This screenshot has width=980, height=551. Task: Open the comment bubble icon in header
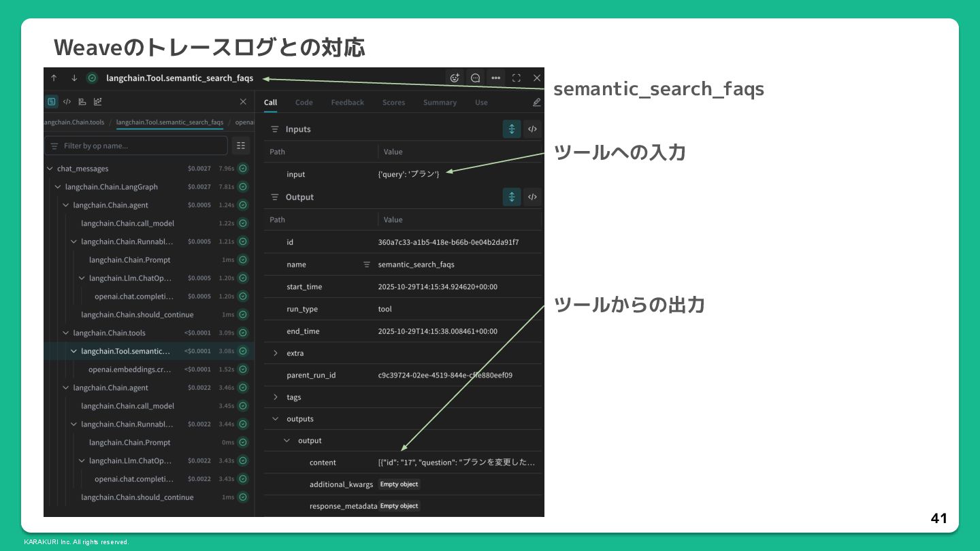[x=475, y=78]
